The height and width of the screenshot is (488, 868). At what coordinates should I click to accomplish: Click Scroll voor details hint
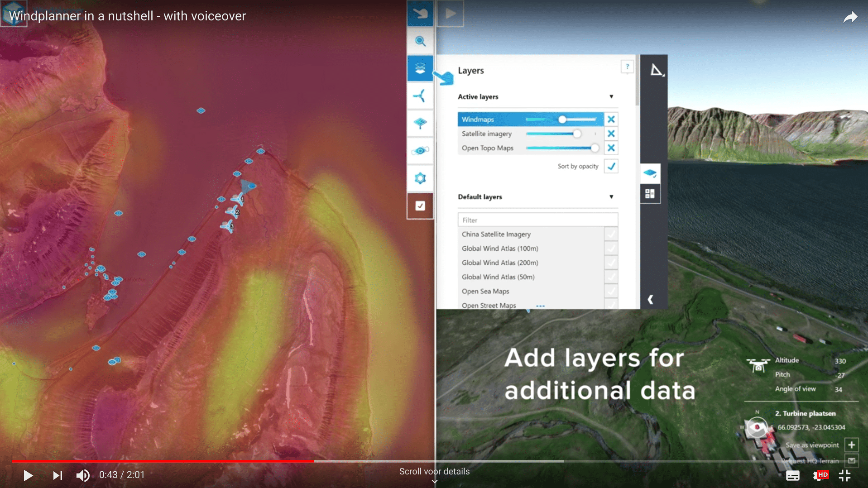pyautogui.click(x=434, y=472)
